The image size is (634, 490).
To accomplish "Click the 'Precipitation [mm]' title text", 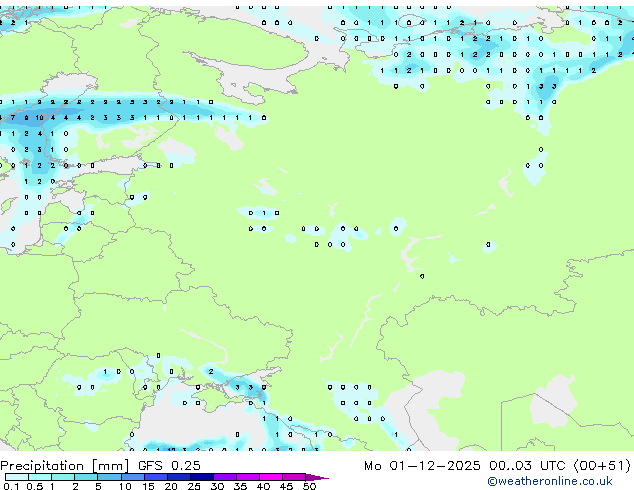I will [x=65, y=466].
